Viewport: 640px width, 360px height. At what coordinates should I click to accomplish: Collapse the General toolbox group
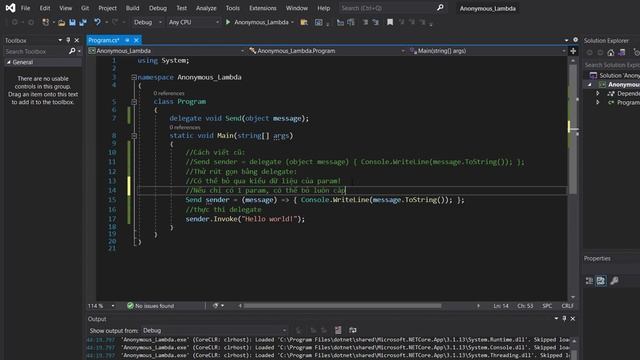pyautogui.click(x=9, y=62)
